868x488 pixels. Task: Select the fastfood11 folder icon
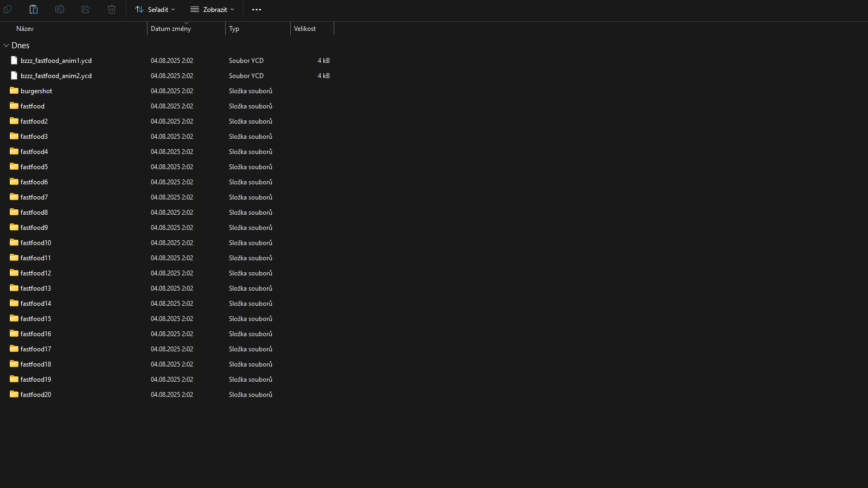(x=14, y=258)
